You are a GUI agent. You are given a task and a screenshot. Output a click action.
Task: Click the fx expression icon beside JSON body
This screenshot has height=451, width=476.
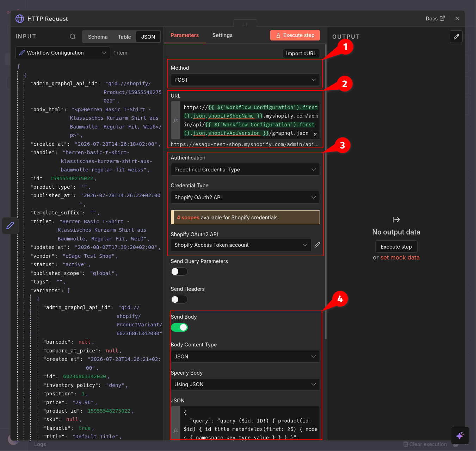[x=176, y=430]
